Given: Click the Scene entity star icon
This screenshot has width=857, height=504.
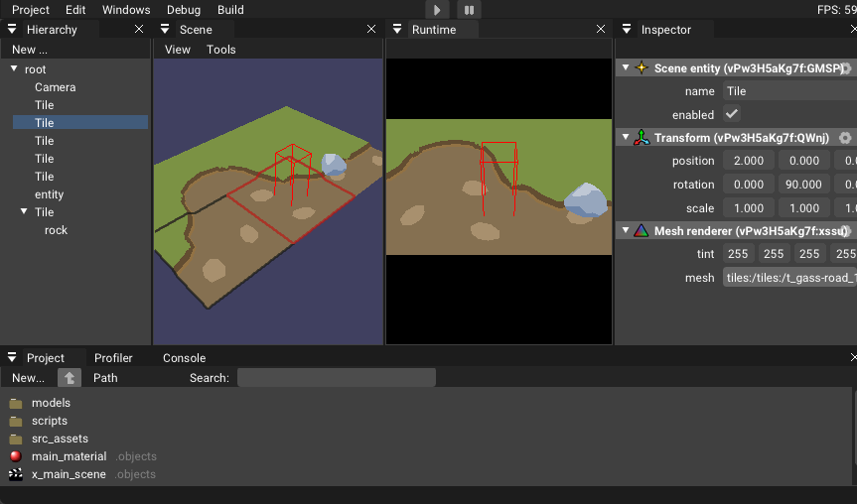Looking at the screenshot, I should (642, 68).
